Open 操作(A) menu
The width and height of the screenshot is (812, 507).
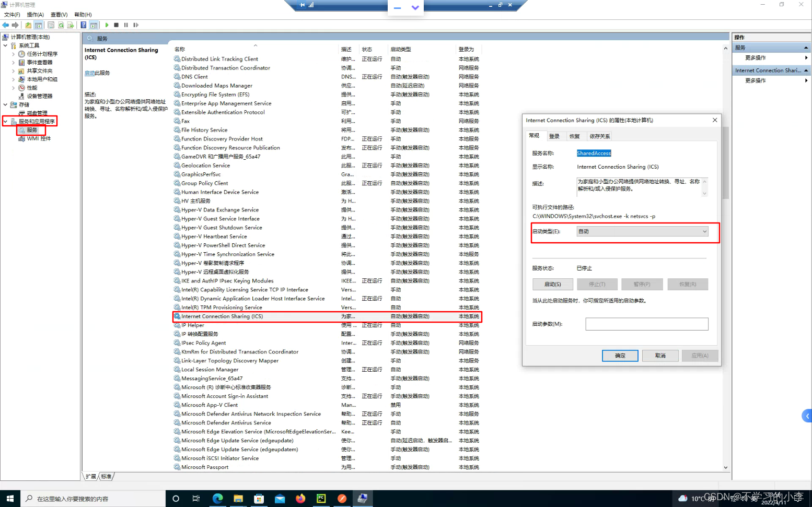coord(35,15)
